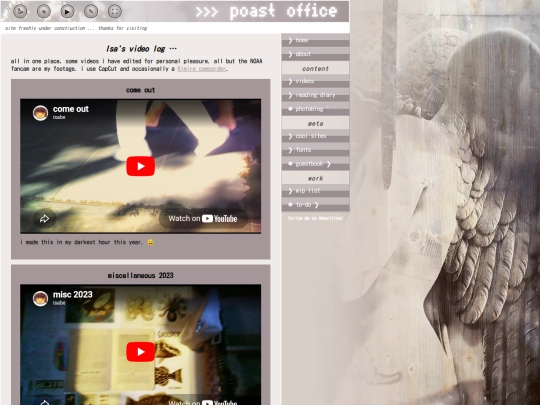Go to home in sidebar
Screen dimensions: 540x405
315,40
